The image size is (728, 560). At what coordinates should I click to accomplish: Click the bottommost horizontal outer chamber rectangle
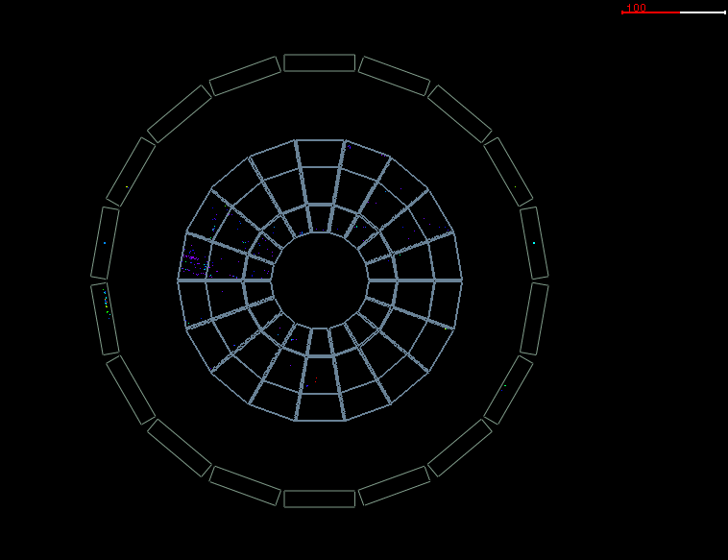320,499
